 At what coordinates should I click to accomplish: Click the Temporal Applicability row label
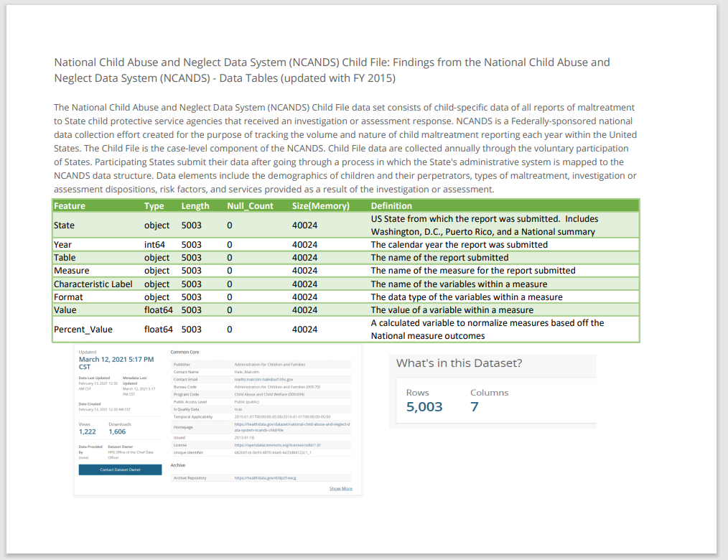point(193,416)
